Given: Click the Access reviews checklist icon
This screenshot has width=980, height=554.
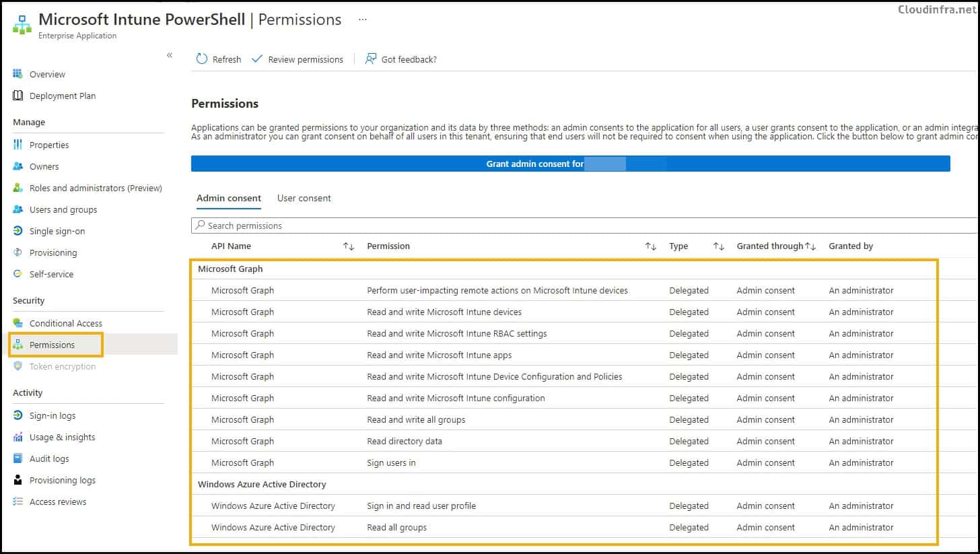Looking at the screenshot, I should click(18, 501).
